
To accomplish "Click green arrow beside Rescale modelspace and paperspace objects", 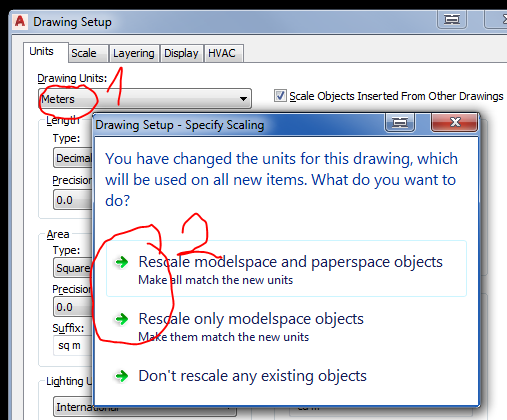I will [x=121, y=262].
